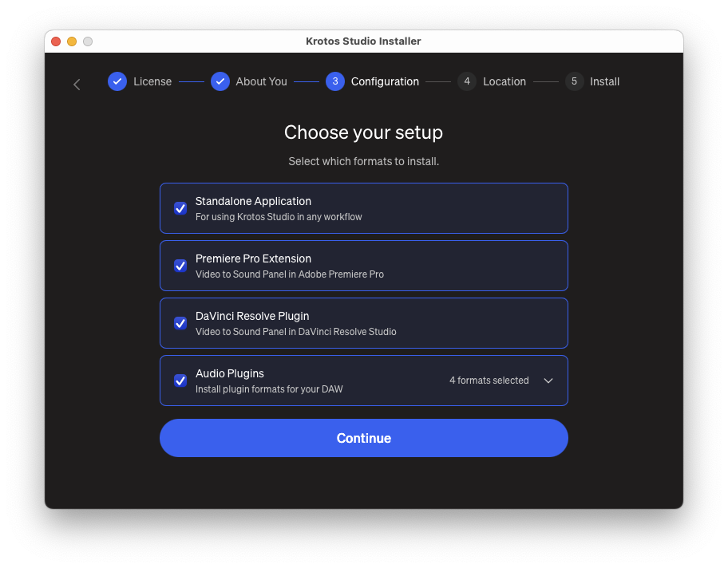The image size is (728, 568).
Task: Click 'Install plugin formats for your DAW' text
Action: coord(269,389)
